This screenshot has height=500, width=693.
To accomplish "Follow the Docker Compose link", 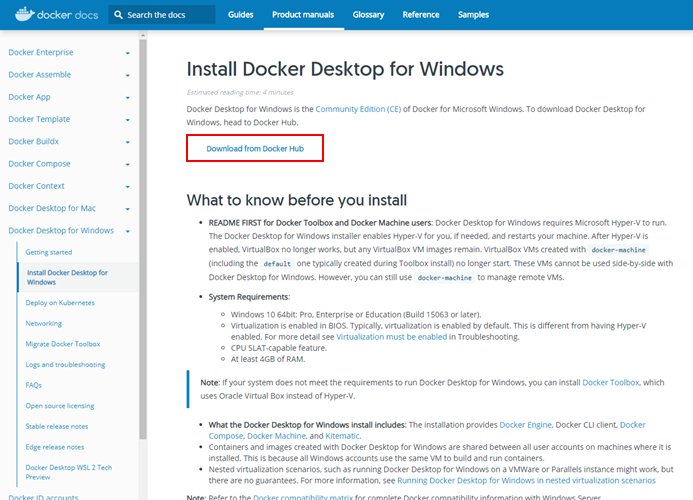I will pos(632,425).
